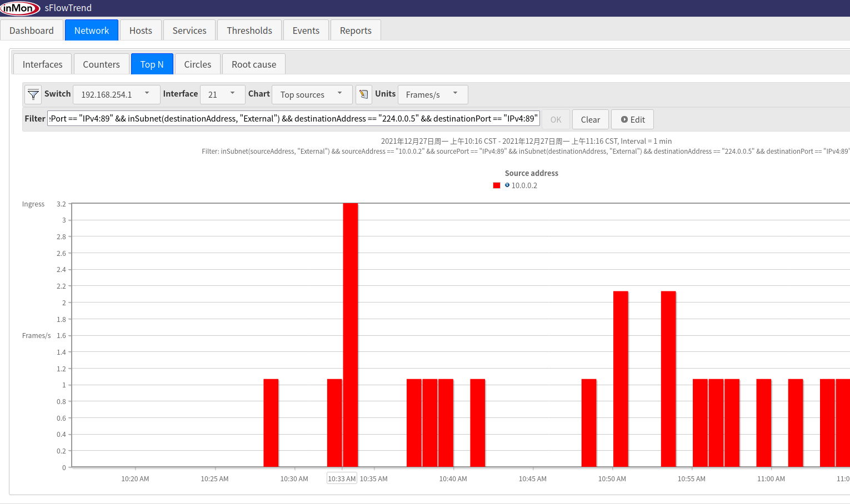Open the Interface 21 dropdown
850x504 pixels.
pos(222,94)
